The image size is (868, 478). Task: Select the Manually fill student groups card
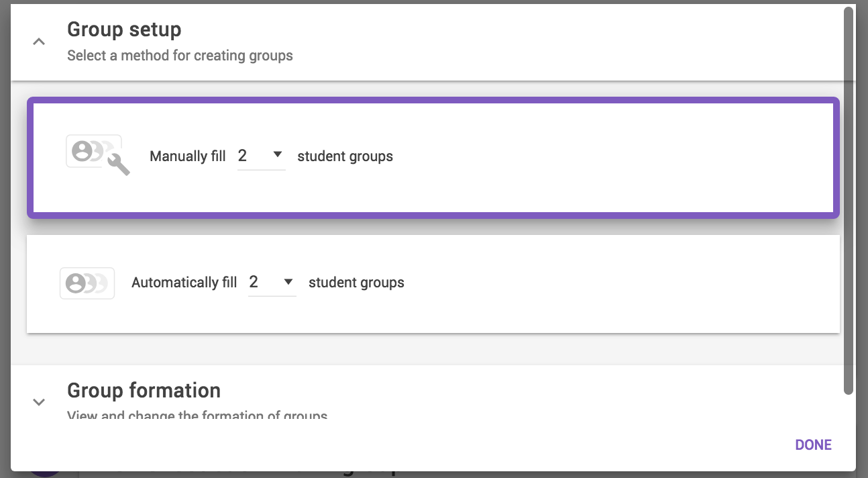click(537, 158)
